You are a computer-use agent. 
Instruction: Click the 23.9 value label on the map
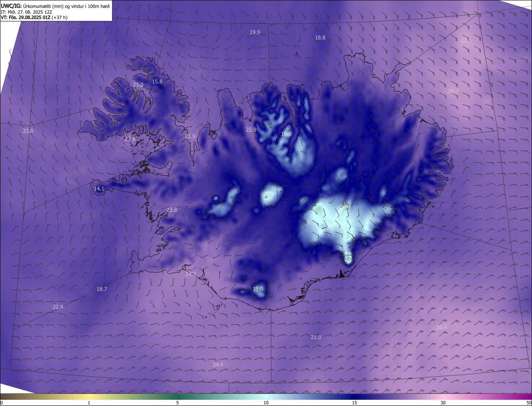pyautogui.click(x=190, y=137)
